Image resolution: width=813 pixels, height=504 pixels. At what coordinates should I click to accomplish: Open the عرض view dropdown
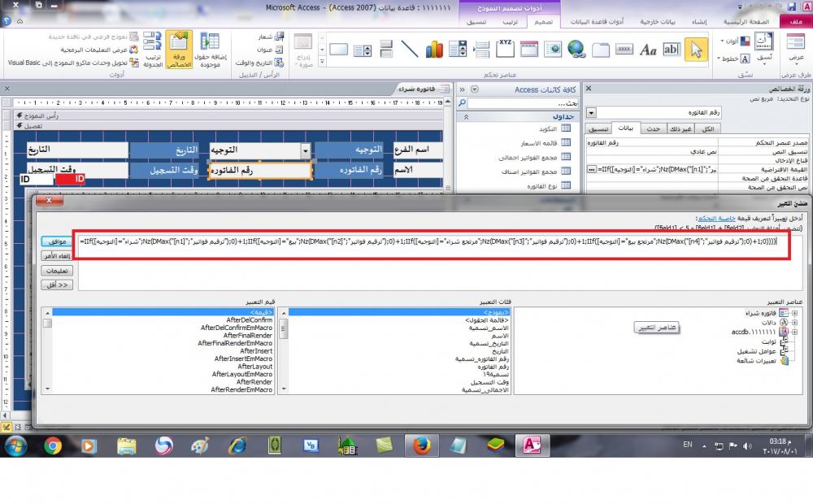click(796, 50)
